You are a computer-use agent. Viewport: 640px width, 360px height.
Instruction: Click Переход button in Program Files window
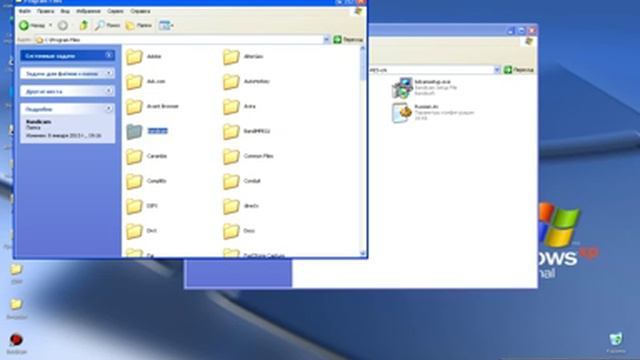tap(348, 40)
